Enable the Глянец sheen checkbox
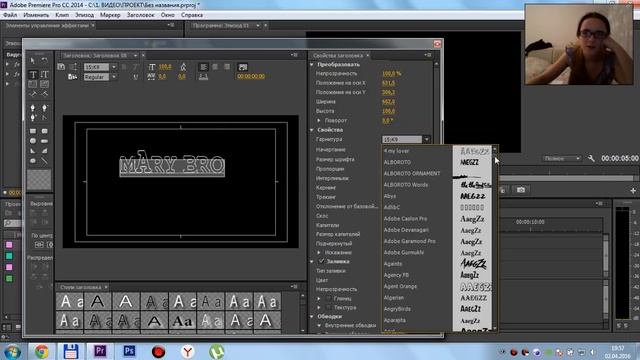Image resolution: width=640 pixels, height=360 pixels. pyautogui.click(x=328, y=298)
